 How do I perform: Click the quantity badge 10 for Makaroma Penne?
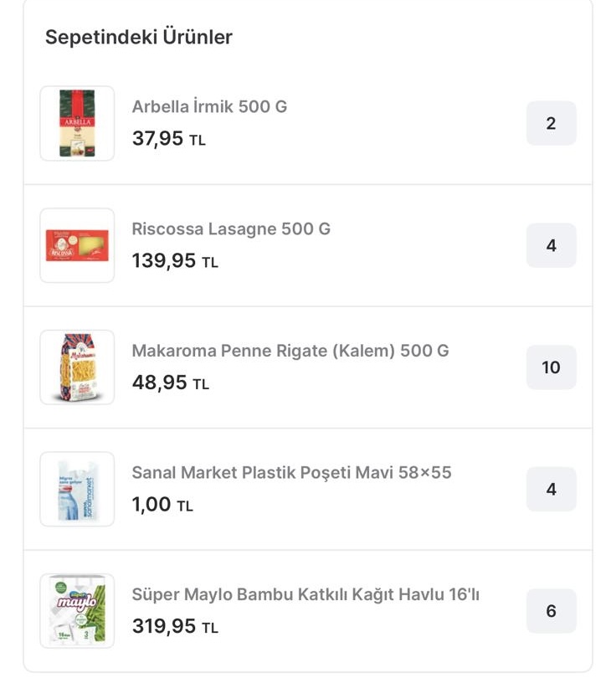point(551,367)
